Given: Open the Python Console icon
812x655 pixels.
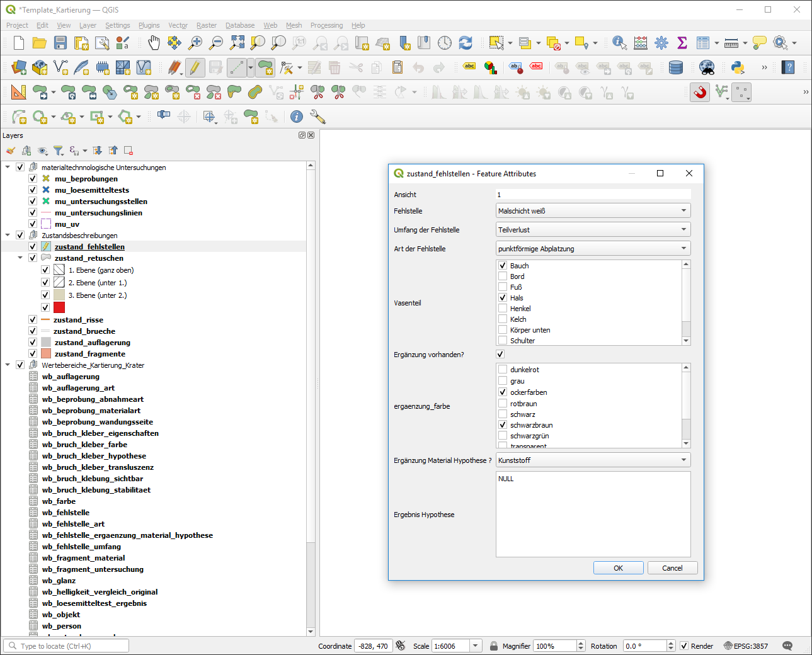Looking at the screenshot, I should pyautogui.click(x=738, y=67).
